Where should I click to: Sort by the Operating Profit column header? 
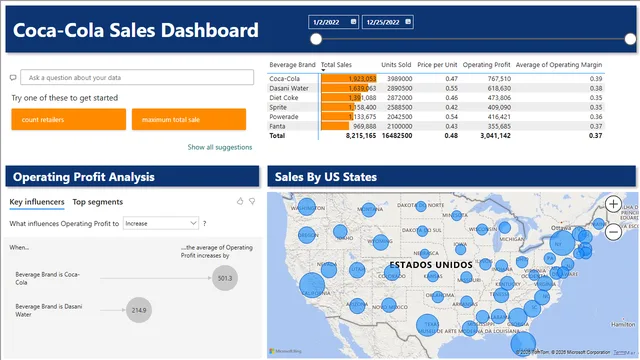[487, 64]
